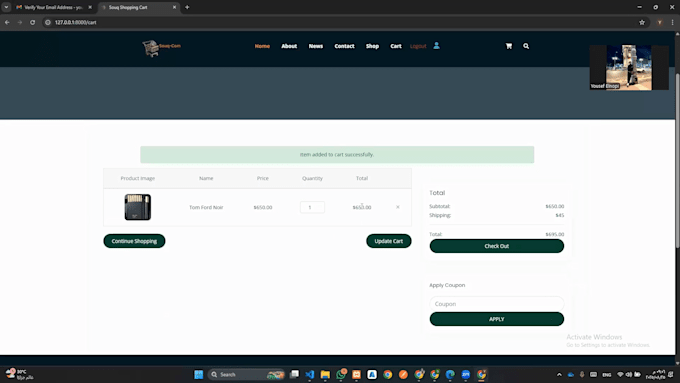
Task: Click the Windows taskbar Search box
Action: click(x=246, y=374)
